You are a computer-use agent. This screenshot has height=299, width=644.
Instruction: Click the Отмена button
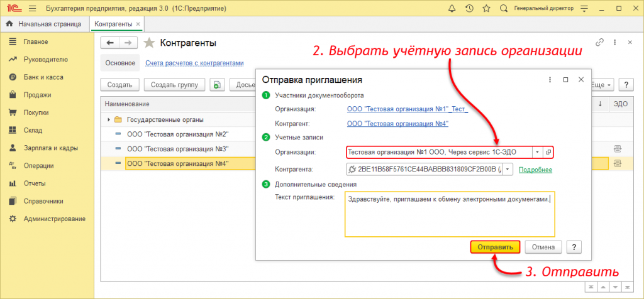[543, 247]
